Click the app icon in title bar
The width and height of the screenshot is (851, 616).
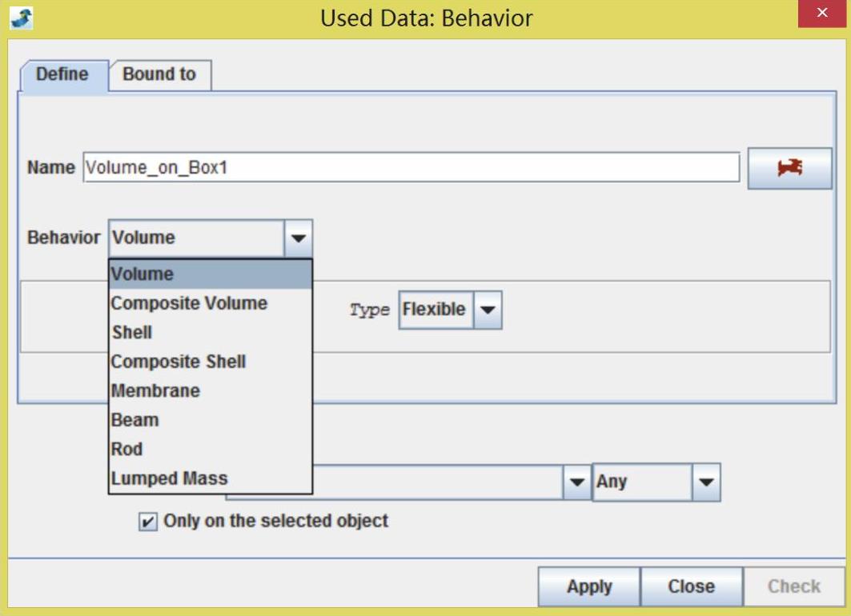click(x=22, y=18)
